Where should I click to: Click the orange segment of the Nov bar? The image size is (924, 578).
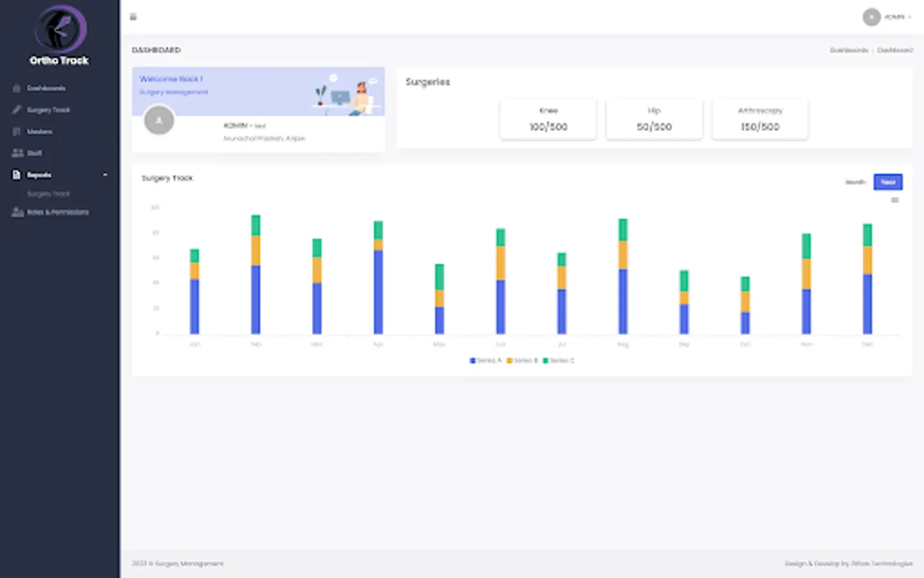pos(807,274)
